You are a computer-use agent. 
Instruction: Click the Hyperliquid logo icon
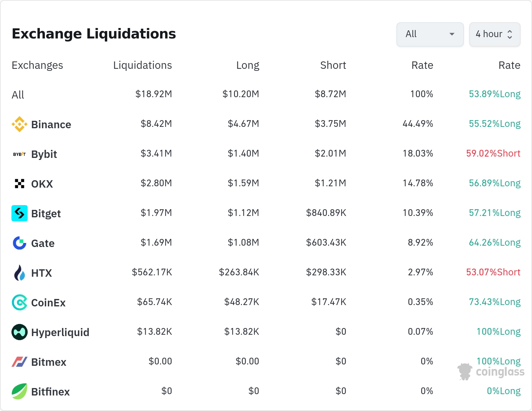(20, 332)
